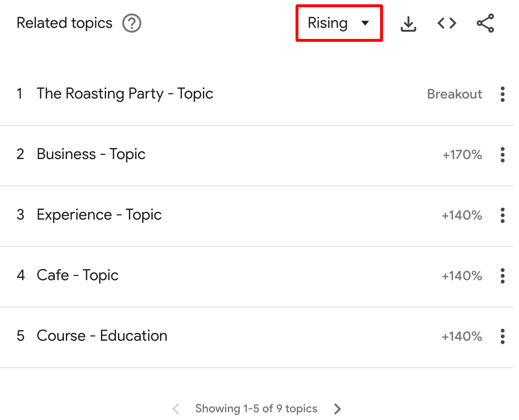This screenshot has height=420, width=519.
Task: Download the related topics as CSV
Action: (408, 23)
